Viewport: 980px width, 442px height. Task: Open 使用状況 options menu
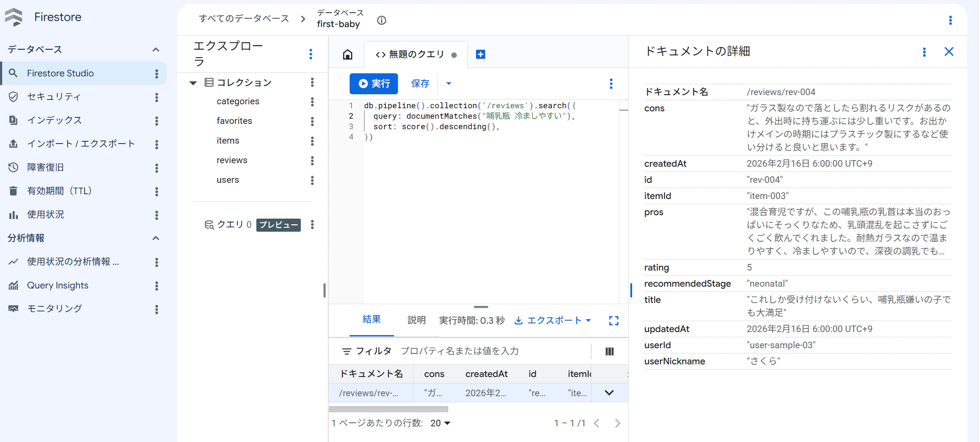click(x=157, y=215)
